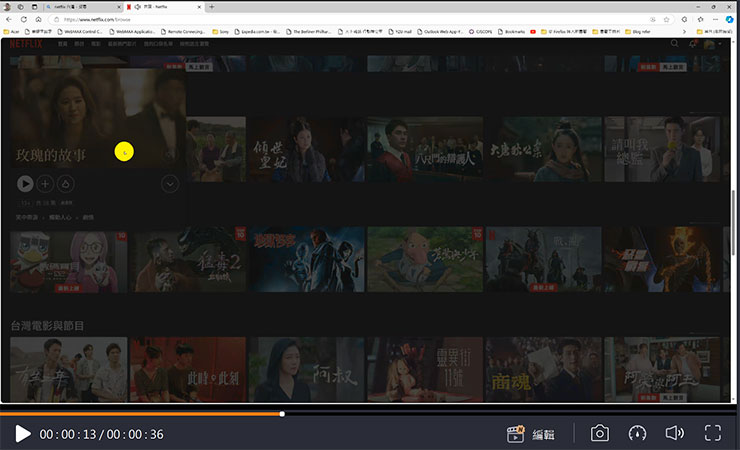Screen dimensions: 740x450
Task: Open a new browser tab
Action: (x=211, y=7)
